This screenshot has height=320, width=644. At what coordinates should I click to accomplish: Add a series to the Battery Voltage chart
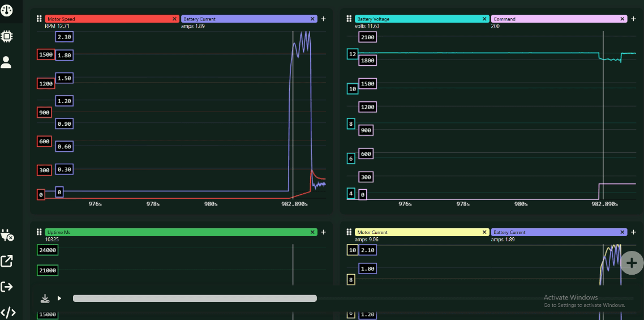tap(633, 19)
